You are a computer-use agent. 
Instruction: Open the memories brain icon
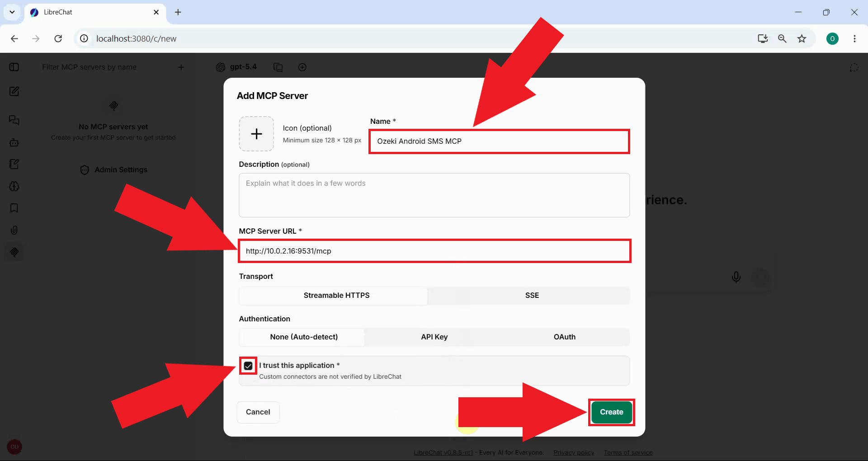point(14,186)
